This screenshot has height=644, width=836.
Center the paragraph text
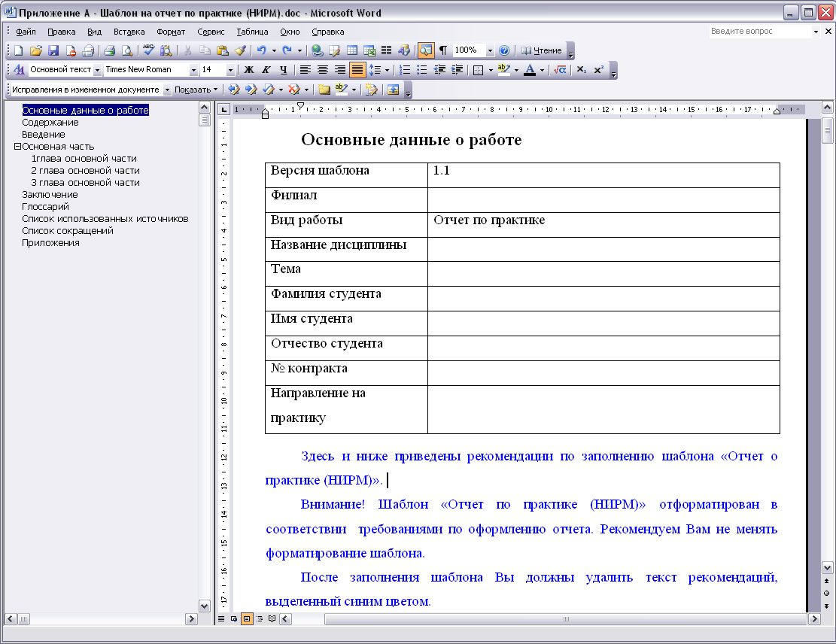click(323, 70)
